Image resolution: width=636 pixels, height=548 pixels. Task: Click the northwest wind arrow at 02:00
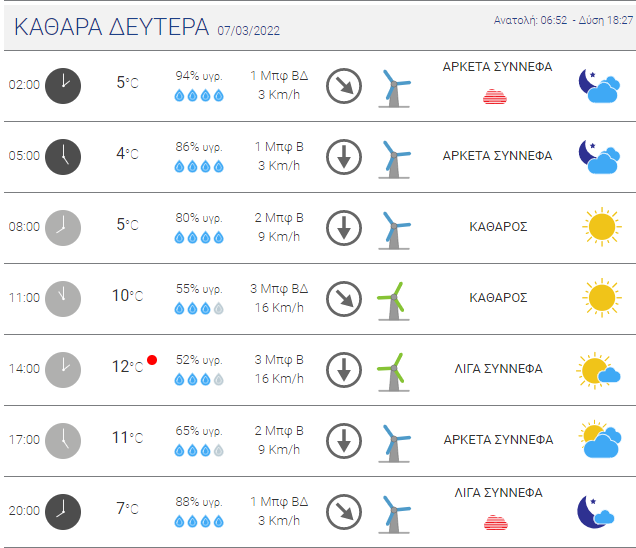coord(344,86)
